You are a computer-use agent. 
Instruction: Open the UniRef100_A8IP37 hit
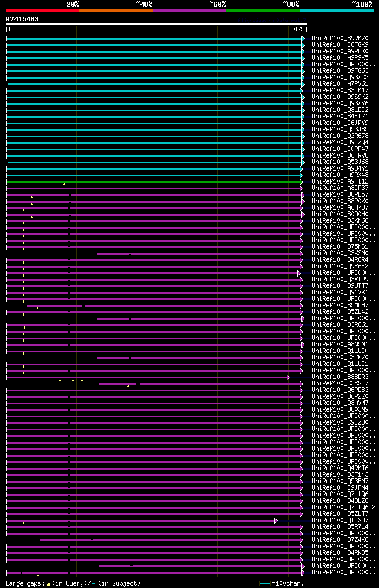pos(340,188)
